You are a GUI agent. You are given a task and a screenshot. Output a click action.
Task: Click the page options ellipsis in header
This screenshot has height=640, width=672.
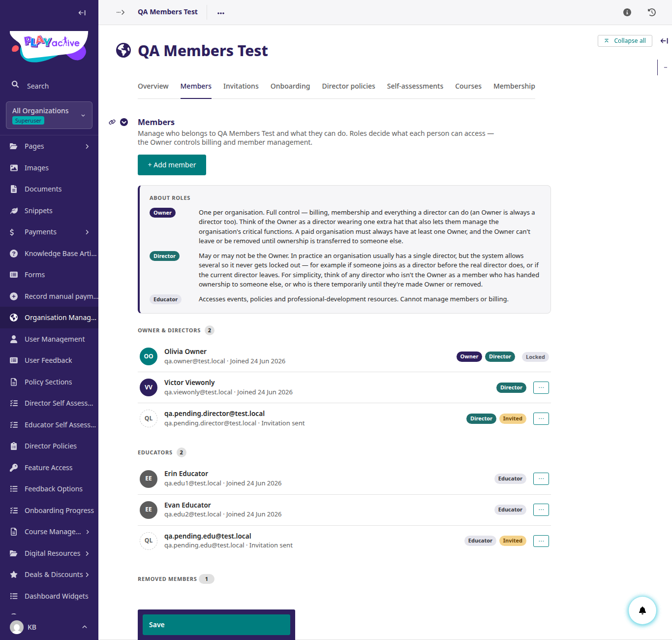[221, 13]
